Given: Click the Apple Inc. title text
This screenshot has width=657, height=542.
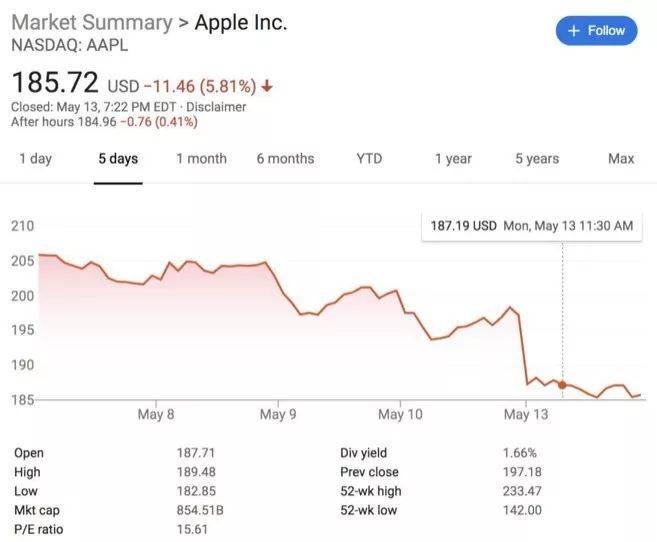Looking at the screenshot, I should click(240, 22).
